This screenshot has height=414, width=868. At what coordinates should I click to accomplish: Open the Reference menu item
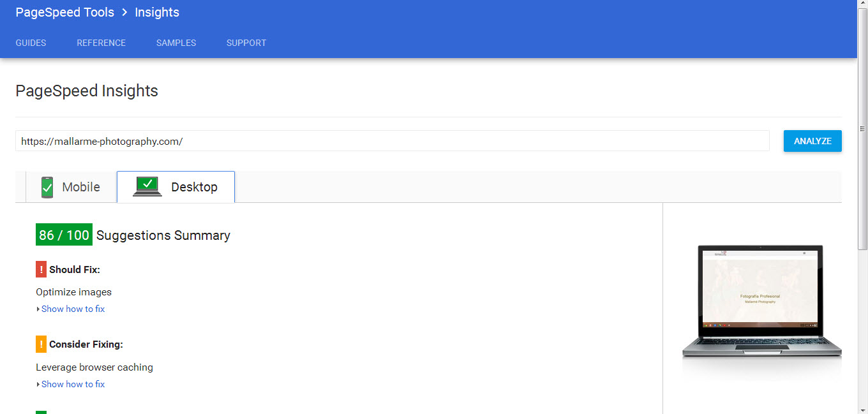(x=101, y=43)
